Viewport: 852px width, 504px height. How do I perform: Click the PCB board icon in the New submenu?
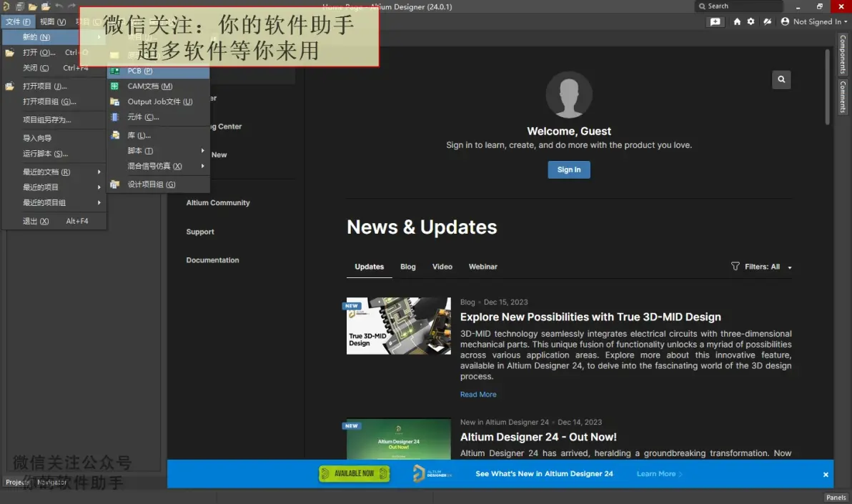114,71
